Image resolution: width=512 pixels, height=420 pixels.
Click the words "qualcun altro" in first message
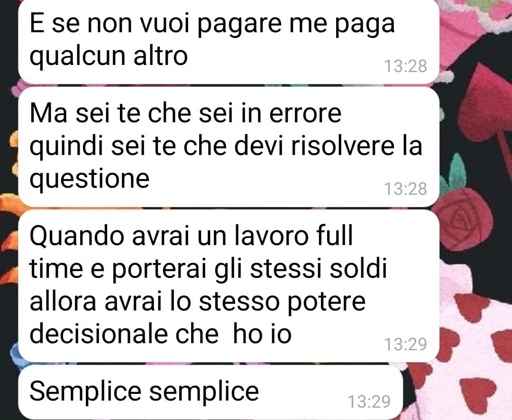pyautogui.click(x=109, y=56)
